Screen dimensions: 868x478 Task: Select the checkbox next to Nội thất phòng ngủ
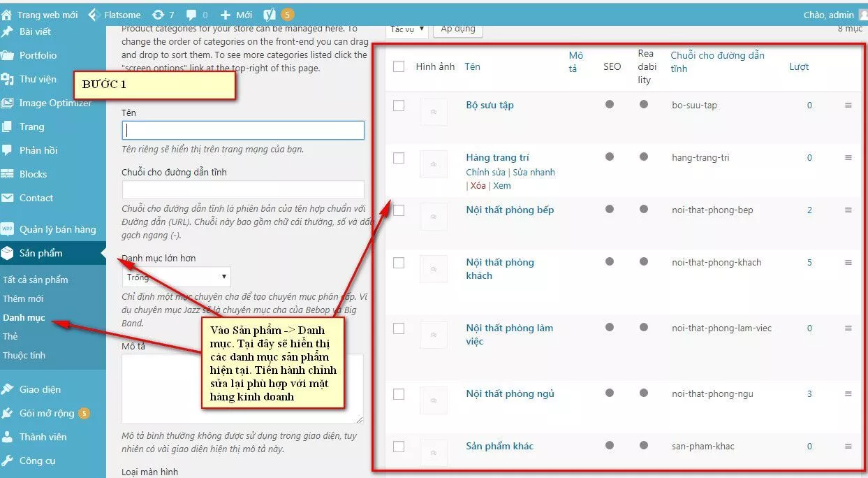pos(399,393)
